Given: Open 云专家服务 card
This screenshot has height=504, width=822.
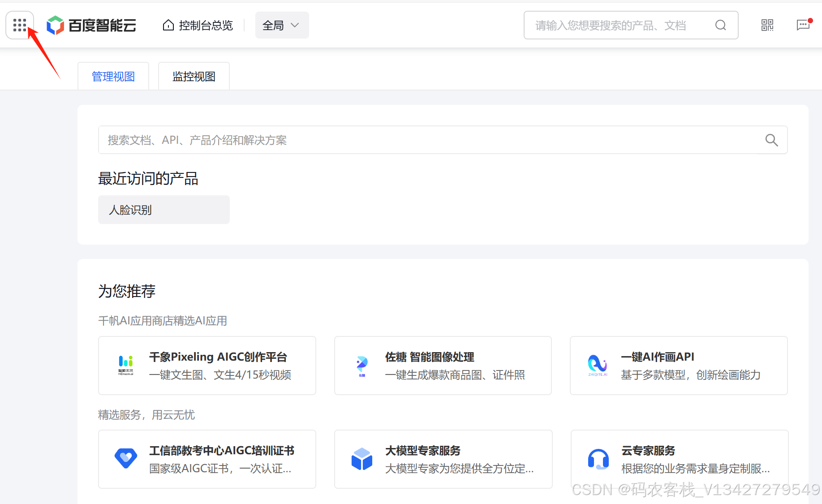Looking at the screenshot, I should [679, 459].
